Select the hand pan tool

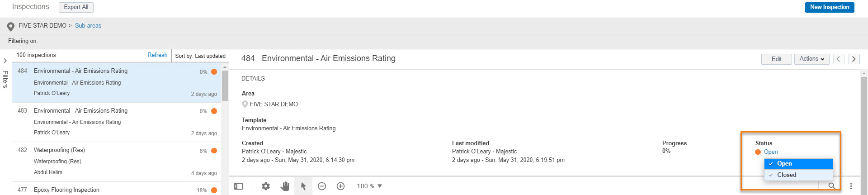[284, 186]
